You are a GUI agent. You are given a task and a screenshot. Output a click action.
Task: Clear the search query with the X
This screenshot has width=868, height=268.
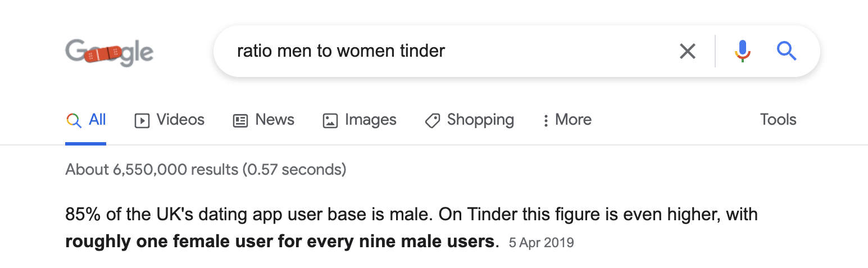(688, 51)
